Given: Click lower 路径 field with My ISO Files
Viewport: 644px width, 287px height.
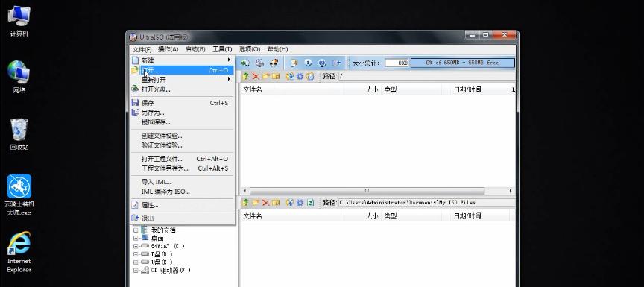Looking at the screenshot, I should point(426,203).
